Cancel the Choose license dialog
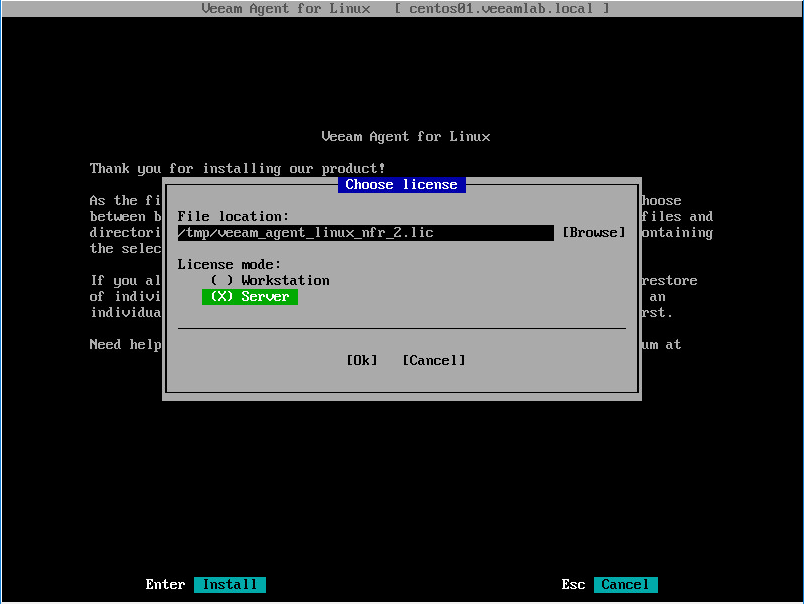The width and height of the screenshot is (804, 604). (x=434, y=360)
